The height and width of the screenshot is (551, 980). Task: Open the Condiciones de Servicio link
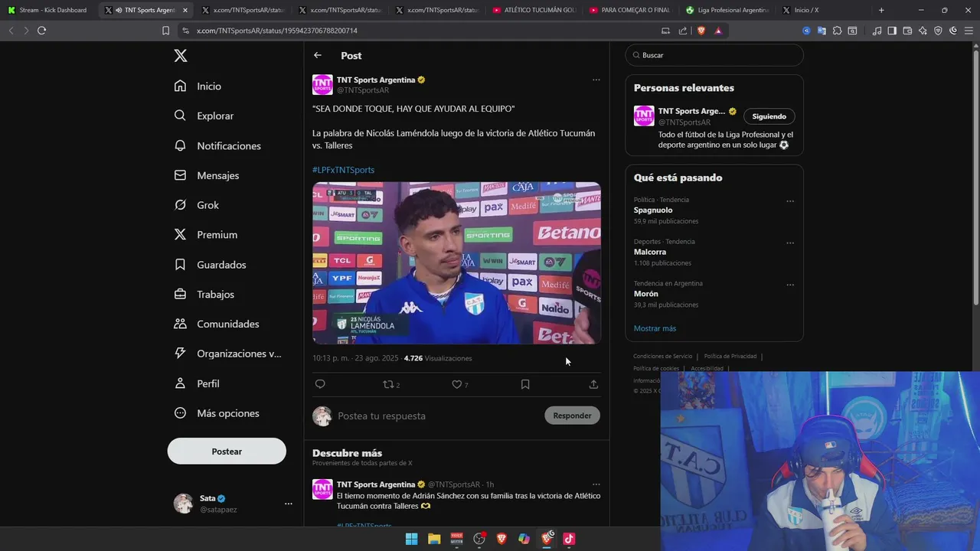(662, 356)
